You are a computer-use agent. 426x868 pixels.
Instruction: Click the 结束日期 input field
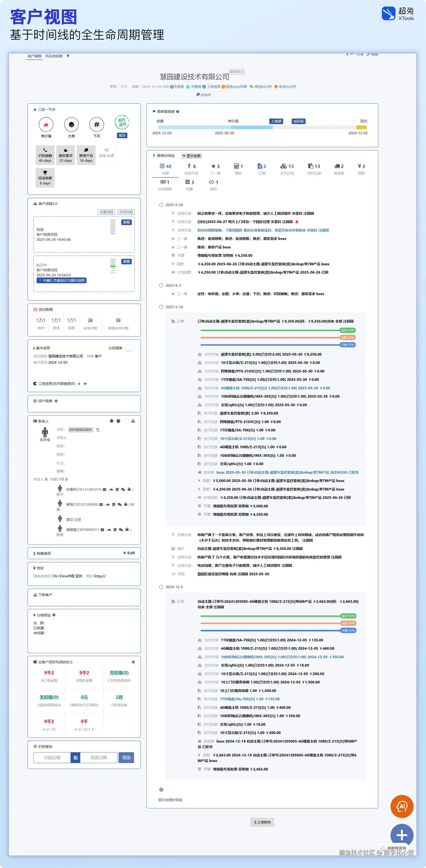pos(99,757)
